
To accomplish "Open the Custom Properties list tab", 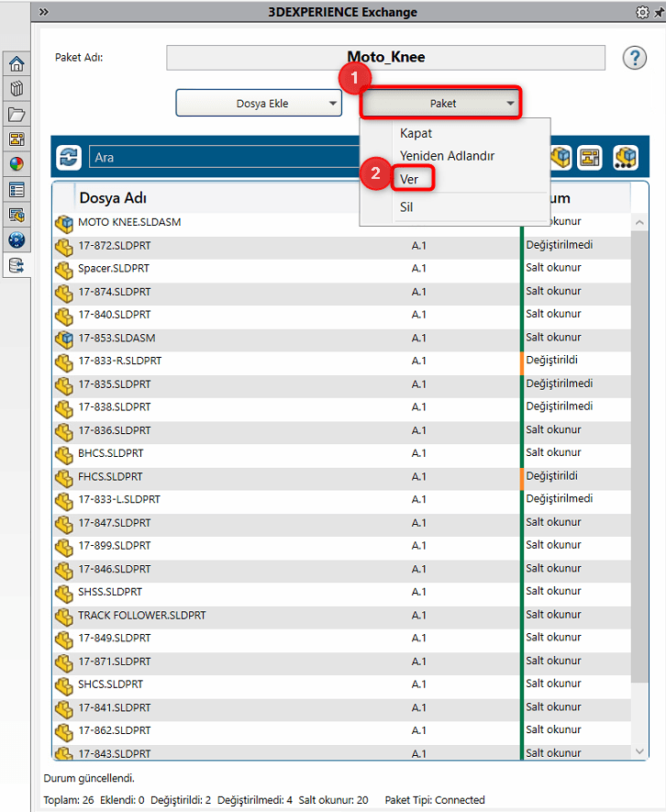I will [17, 190].
